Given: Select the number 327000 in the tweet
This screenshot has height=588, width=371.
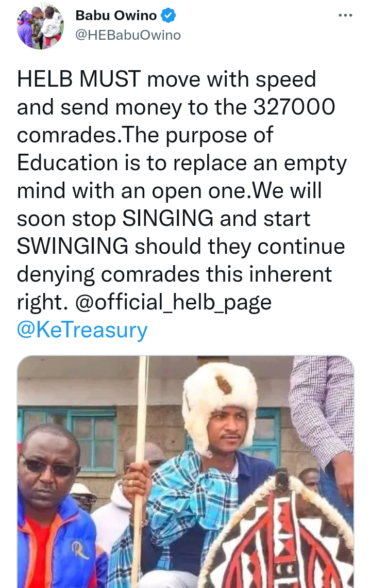Looking at the screenshot, I should coord(294,108).
